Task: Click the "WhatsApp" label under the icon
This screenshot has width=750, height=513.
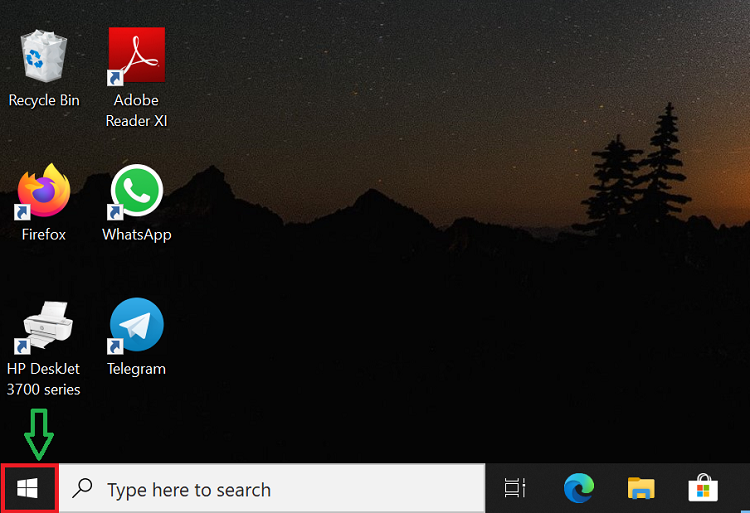Action: coord(136,235)
